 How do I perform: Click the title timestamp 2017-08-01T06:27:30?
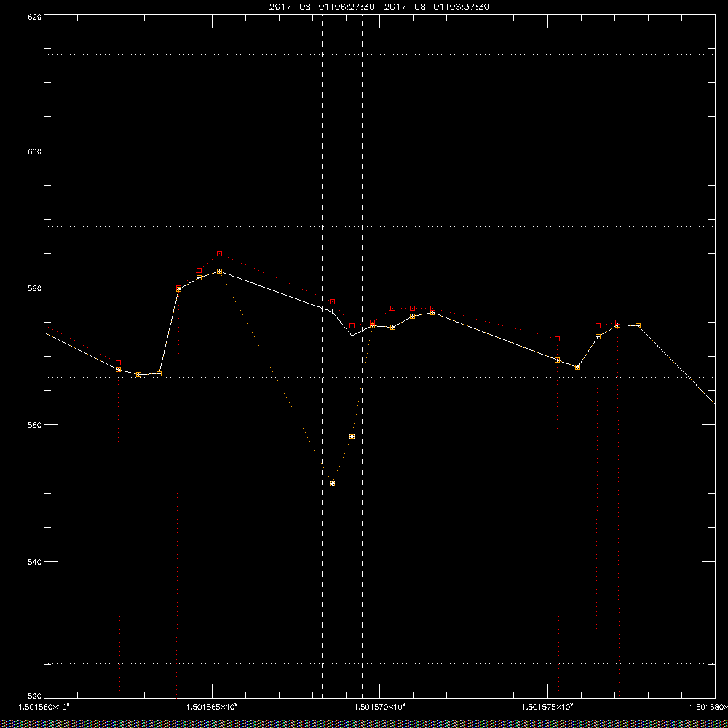coord(322,7)
